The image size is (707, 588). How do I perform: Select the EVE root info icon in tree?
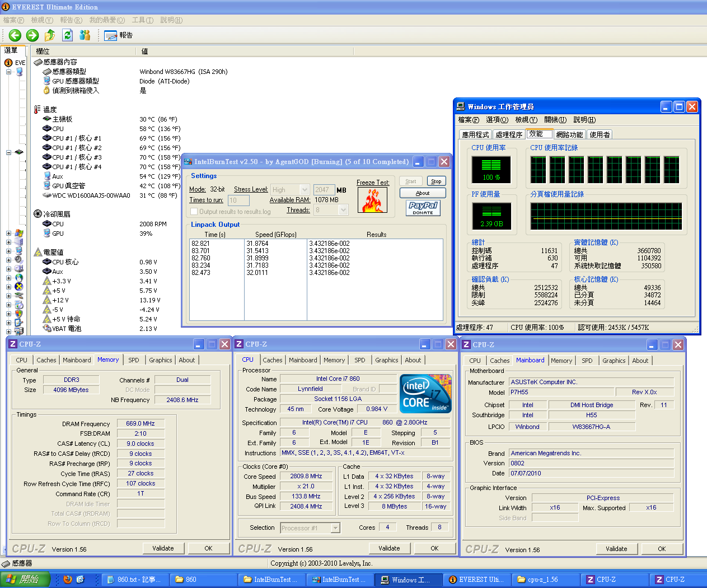click(x=8, y=63)
